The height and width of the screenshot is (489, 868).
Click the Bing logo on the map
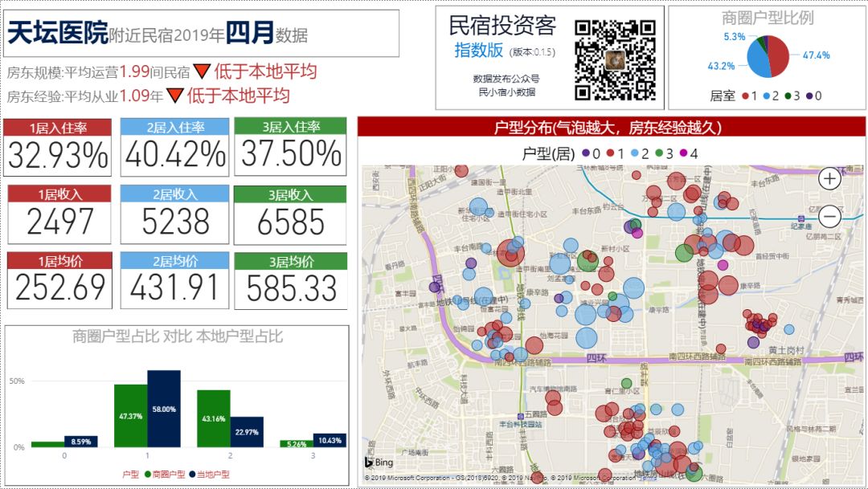pyautogui.click(x=379, y=463)
